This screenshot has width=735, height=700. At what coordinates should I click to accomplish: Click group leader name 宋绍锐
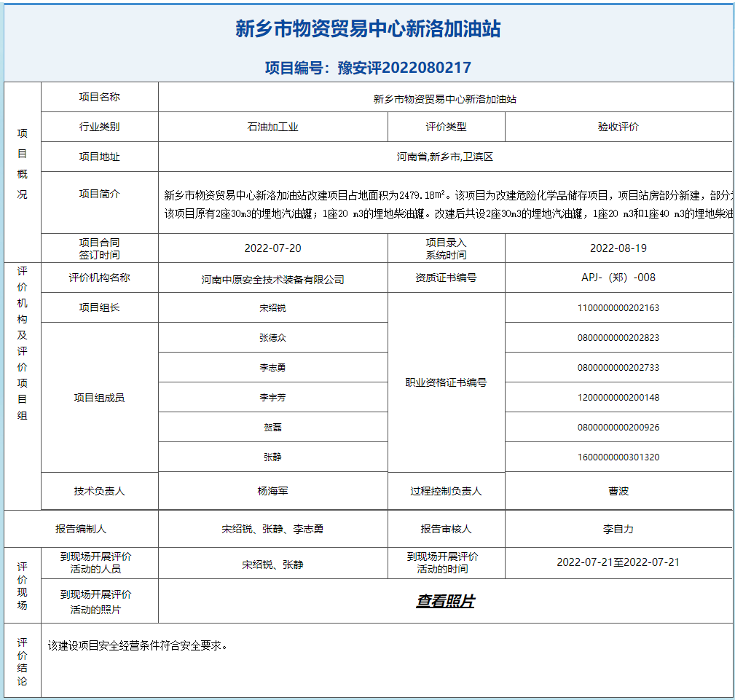(273, 308)
